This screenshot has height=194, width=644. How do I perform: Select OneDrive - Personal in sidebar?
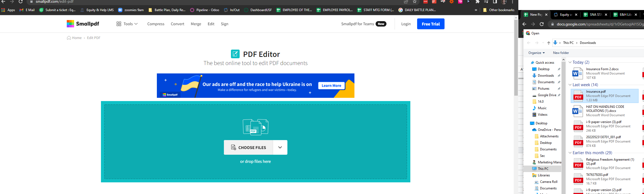547,130
